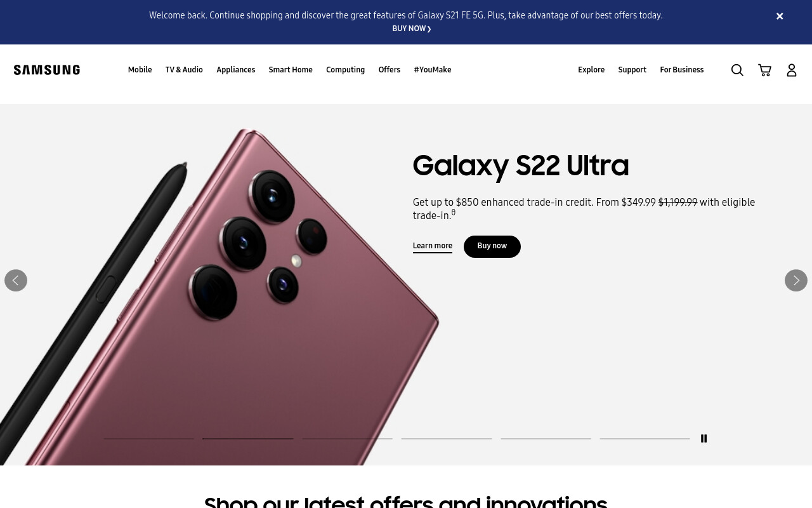The height and width of the screenshot is (508, 812).
Task: Click BUY NOW in the top banner
Action: pos(412,29)
